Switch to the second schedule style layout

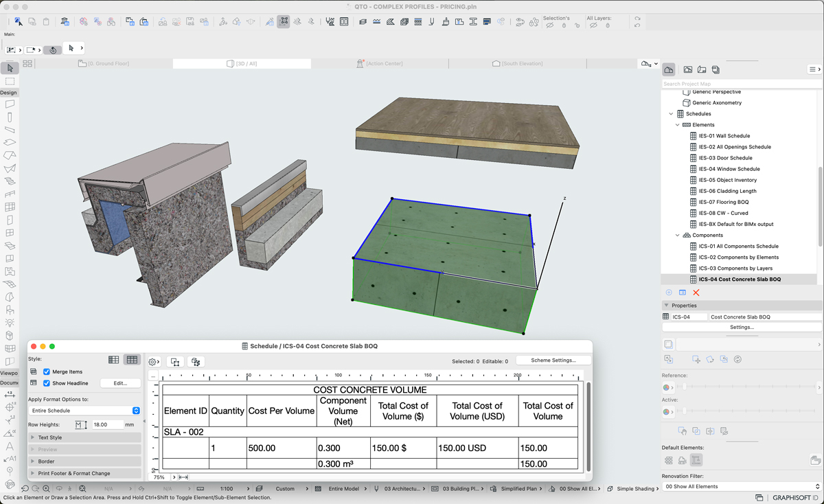132,360
